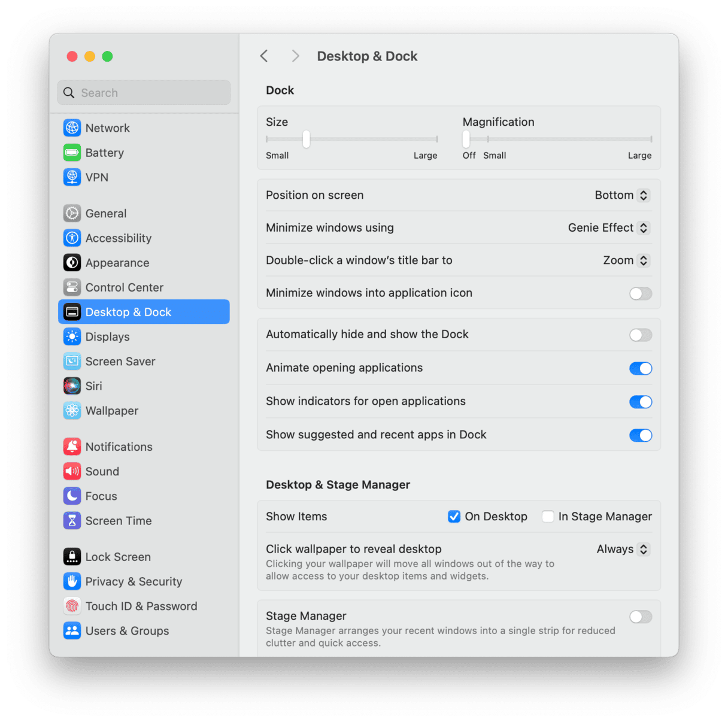Click the Control Center icon
728x722 pixels.
pos(72,287)
